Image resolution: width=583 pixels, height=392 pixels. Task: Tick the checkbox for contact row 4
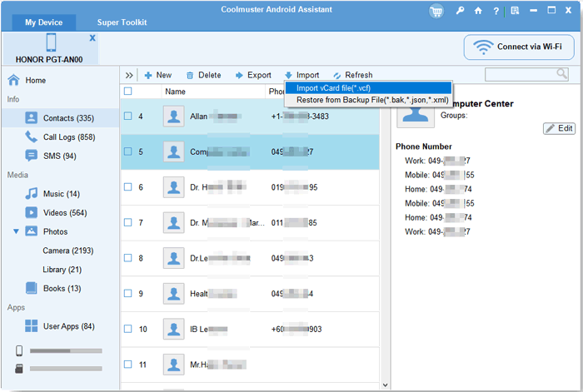coord(128,117)
